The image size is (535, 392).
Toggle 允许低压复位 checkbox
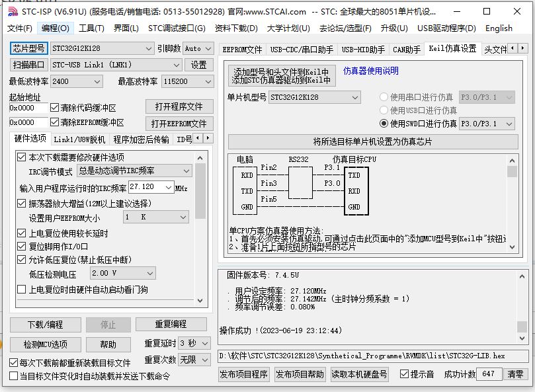coord(22,260)
